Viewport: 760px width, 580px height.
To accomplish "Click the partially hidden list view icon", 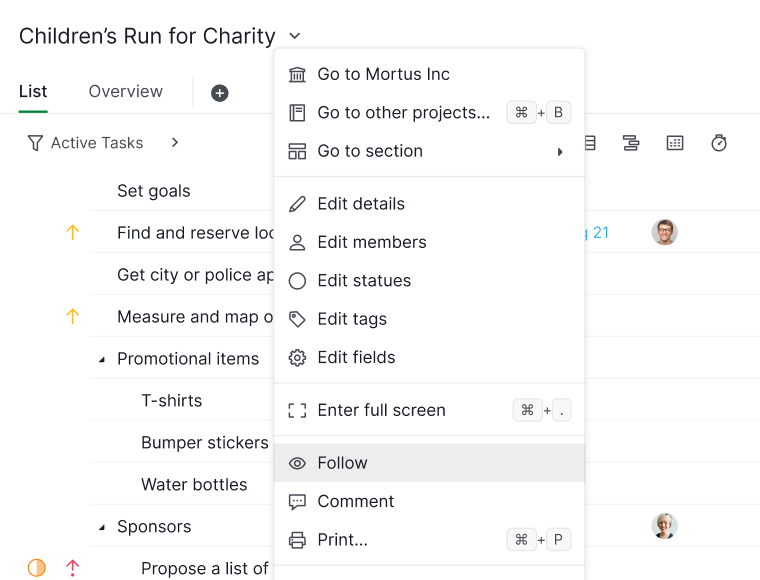I will click(x=590, y=143).
